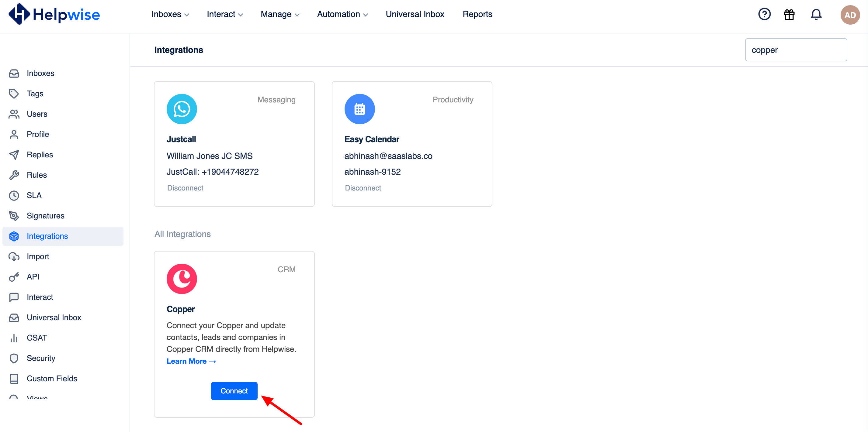Click the Inboxes tray icon in sidebar

pos(14,73)
